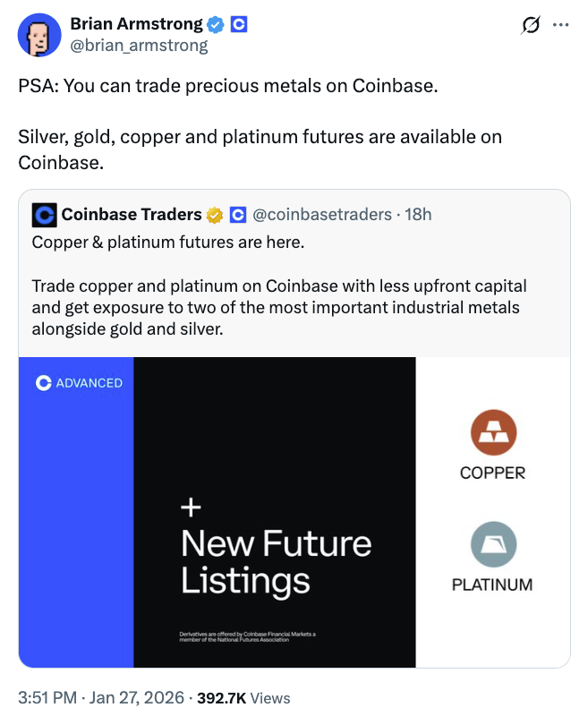The height and width of the screenshot is (716, 588).
Task: Click the 392.7K Views counter
Action: 242,697
